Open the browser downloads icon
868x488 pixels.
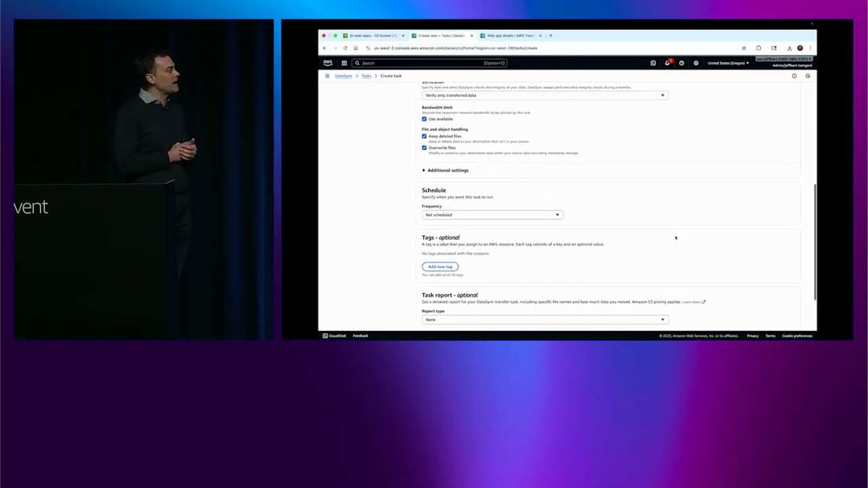pos(789,48)
